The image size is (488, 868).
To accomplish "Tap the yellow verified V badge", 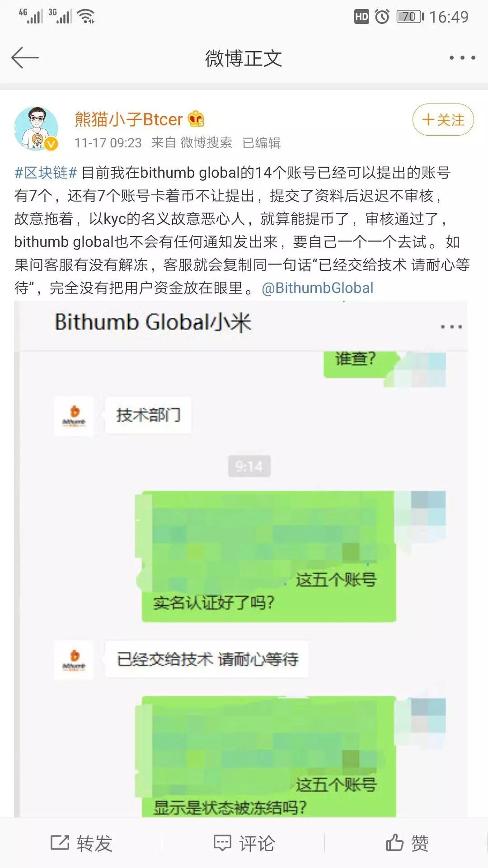I will click(51, 144).
